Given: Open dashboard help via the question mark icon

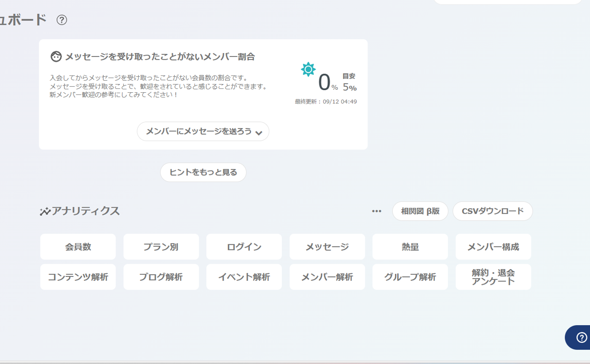Looking at the screenshot, I should [x=62, y=19].
